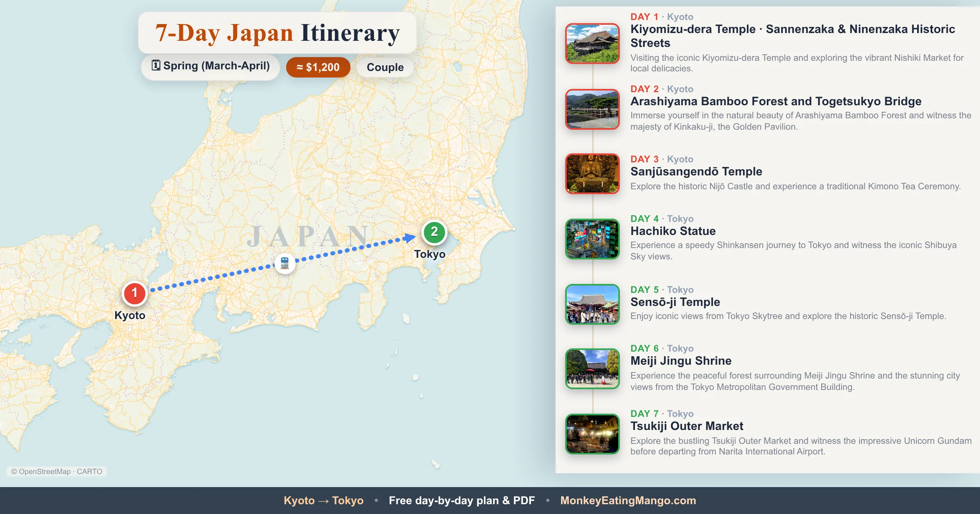Click the Sanjūsangendō Temple heading

[x=696, y=171]
